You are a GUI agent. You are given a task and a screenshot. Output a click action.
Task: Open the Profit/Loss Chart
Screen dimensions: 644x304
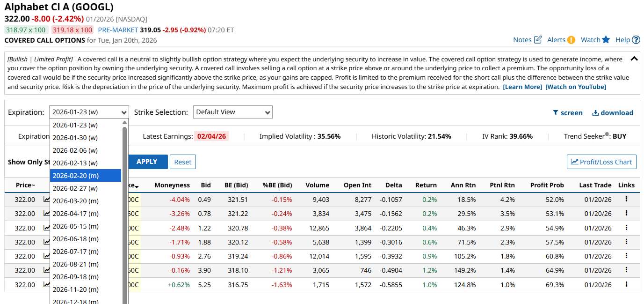(601, 162)
